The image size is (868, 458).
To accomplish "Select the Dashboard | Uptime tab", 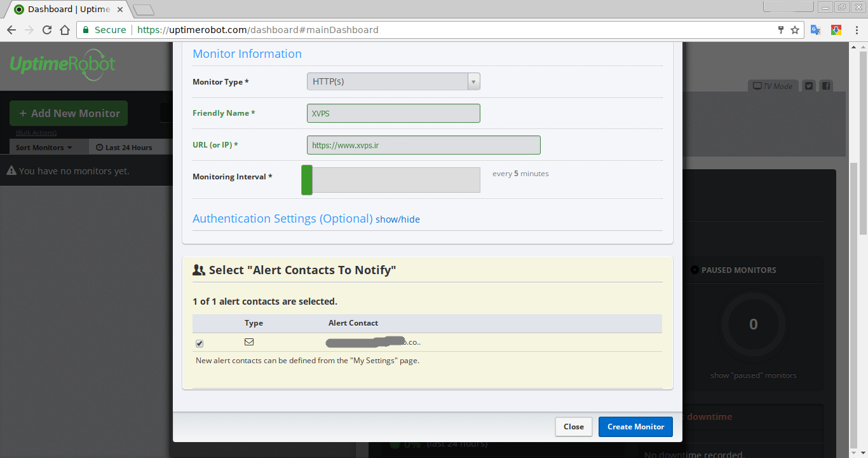I will tap(69, 10).
